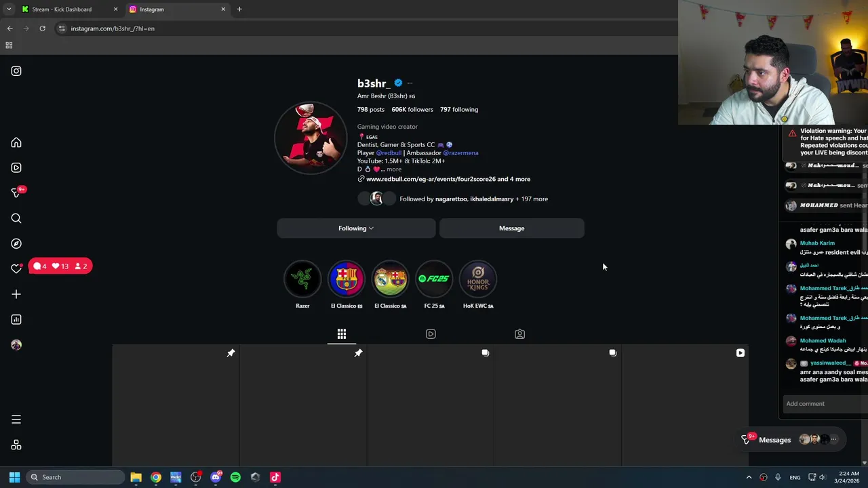Expand bio with the 'more' link

(x=394, y=169)
